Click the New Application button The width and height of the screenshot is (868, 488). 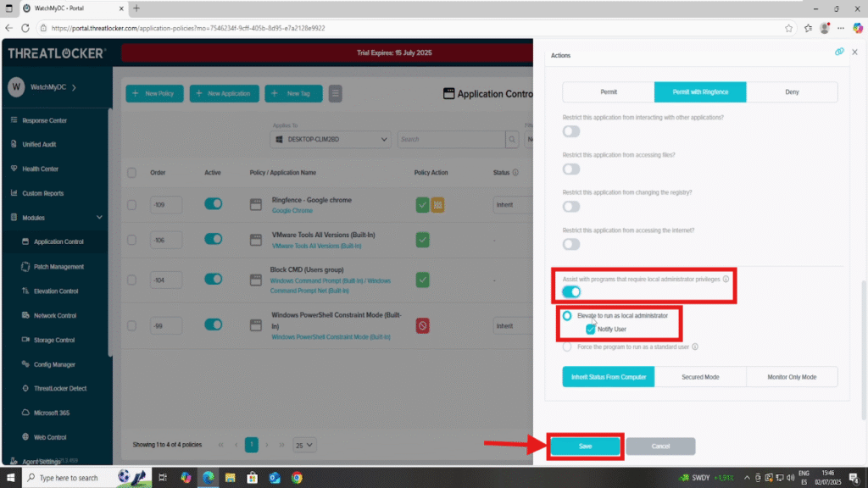[x=224, y=93]
